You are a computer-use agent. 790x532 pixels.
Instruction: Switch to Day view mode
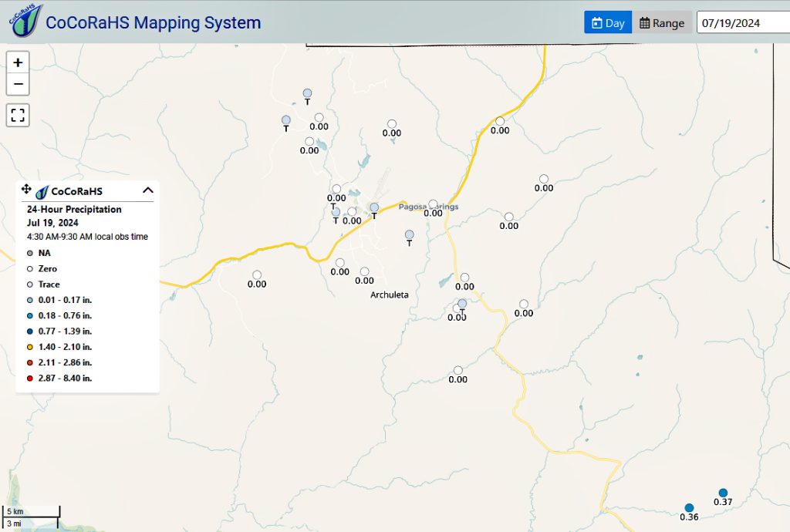608,22
